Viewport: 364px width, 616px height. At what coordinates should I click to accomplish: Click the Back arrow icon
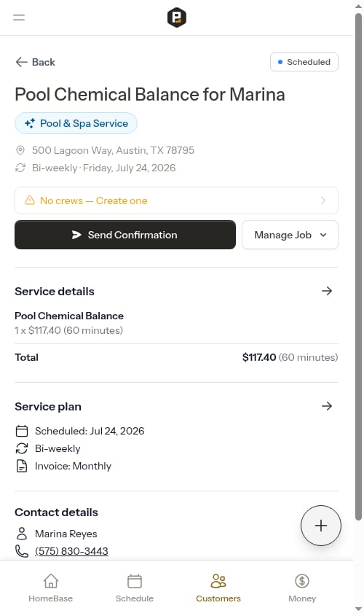[21, 62]
